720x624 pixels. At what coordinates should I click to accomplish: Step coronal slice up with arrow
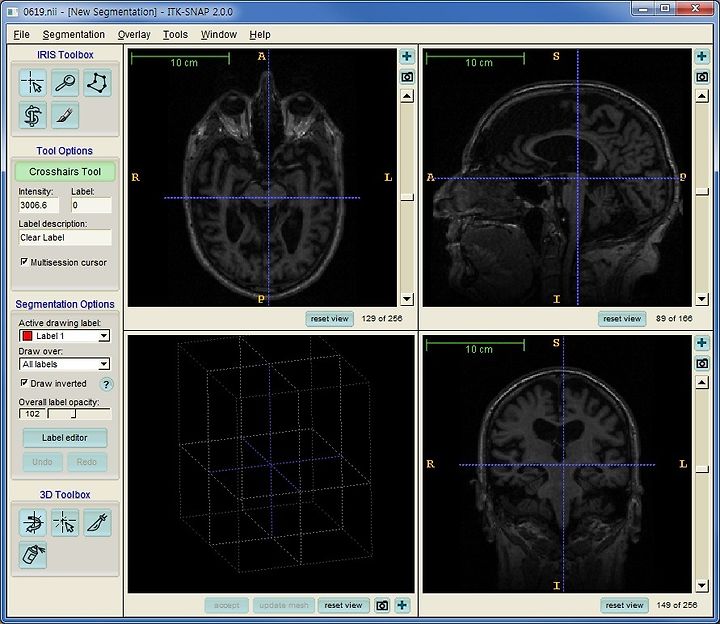[702, 382]
